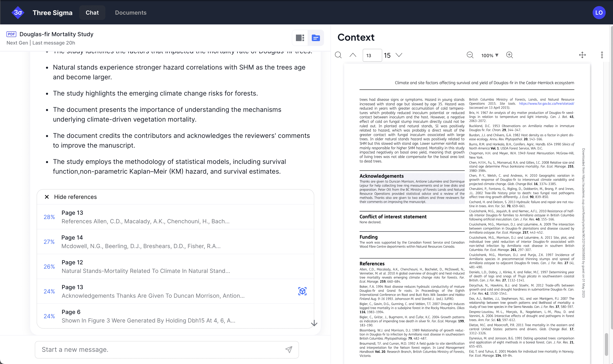Screen dimensions: 613x364
Task: Open the 27% Page 14 Mcdowell reference
Action: [175, 242]
